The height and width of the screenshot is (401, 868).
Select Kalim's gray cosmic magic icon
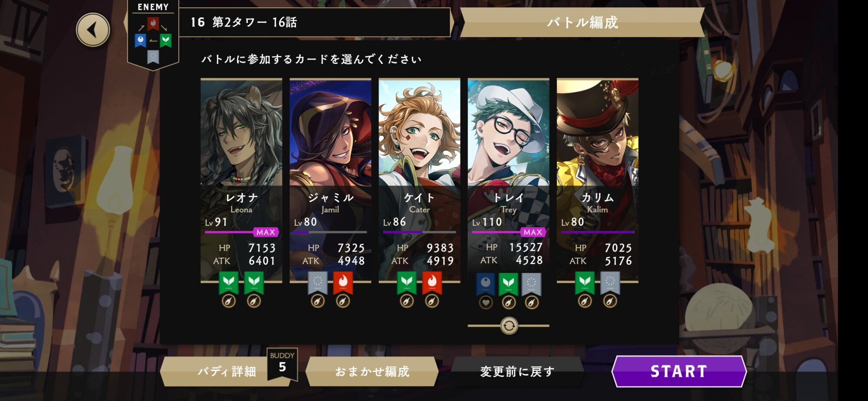click(x=610, y=283)
